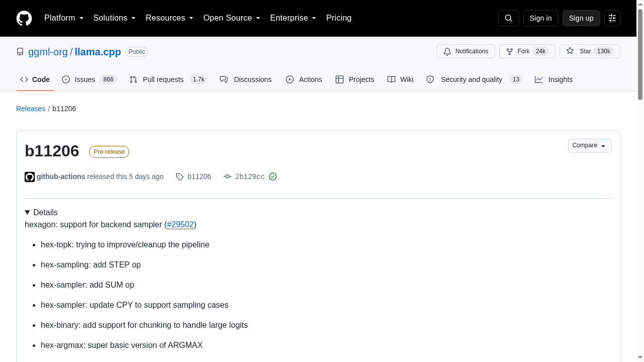Expand the Enterprise menu
This screenshot has width=644, height=362.
293,18
